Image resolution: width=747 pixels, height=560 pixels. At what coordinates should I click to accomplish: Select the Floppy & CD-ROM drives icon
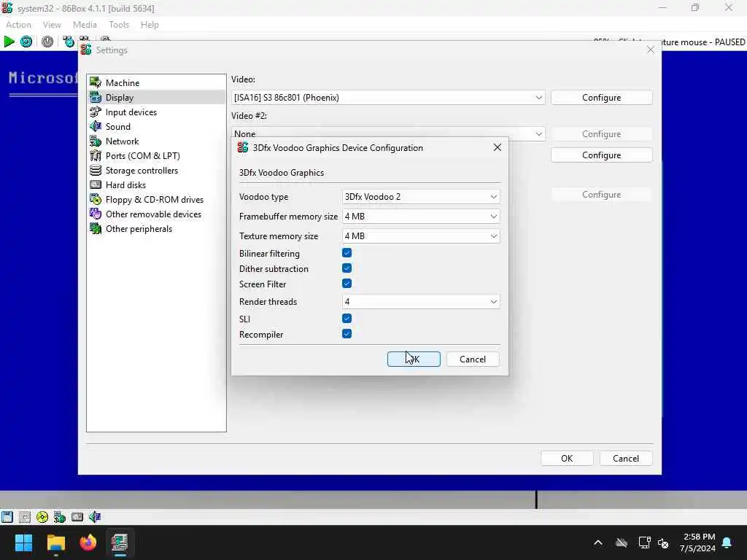pyautogui.click(x=96, y=200)
